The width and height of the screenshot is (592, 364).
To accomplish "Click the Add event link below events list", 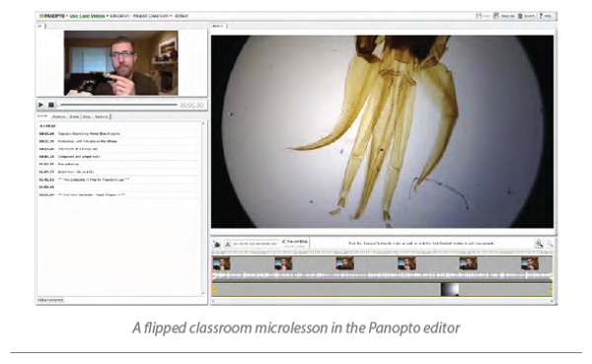I will (50, 300).
